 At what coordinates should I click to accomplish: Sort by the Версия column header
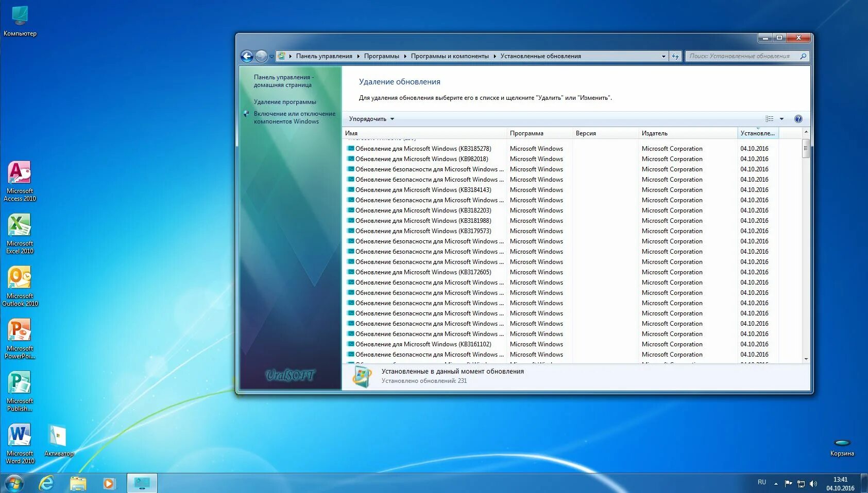click(606, 133)
